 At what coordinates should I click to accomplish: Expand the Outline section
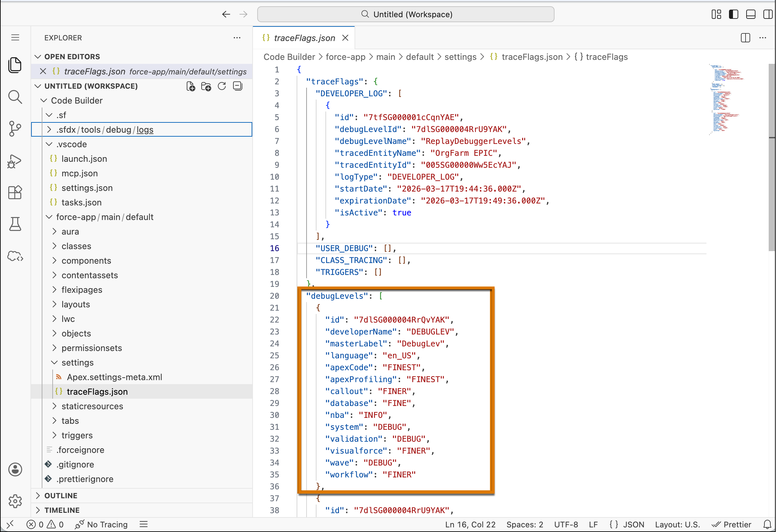[38, 496]
